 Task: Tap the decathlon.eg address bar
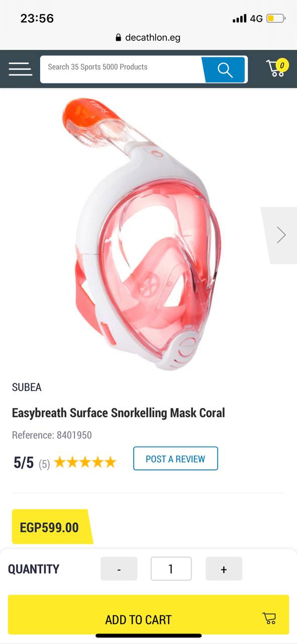(x=148, y=38)
